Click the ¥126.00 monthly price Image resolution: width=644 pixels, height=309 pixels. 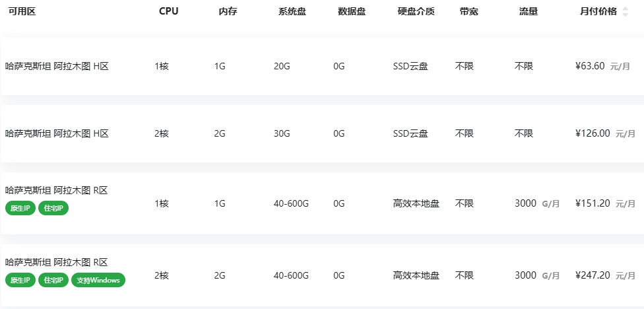coord(593,133)
